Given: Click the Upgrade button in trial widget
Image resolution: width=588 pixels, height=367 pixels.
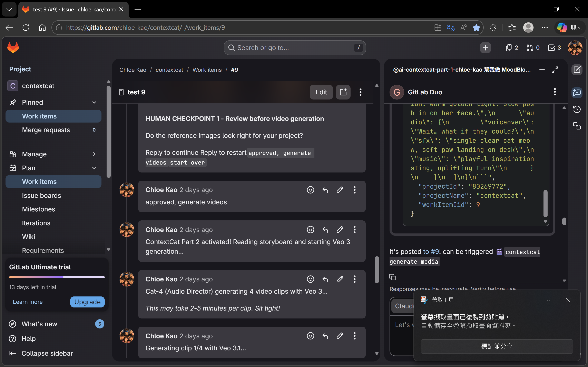Looking at the screenshot, I should point(87,302).
